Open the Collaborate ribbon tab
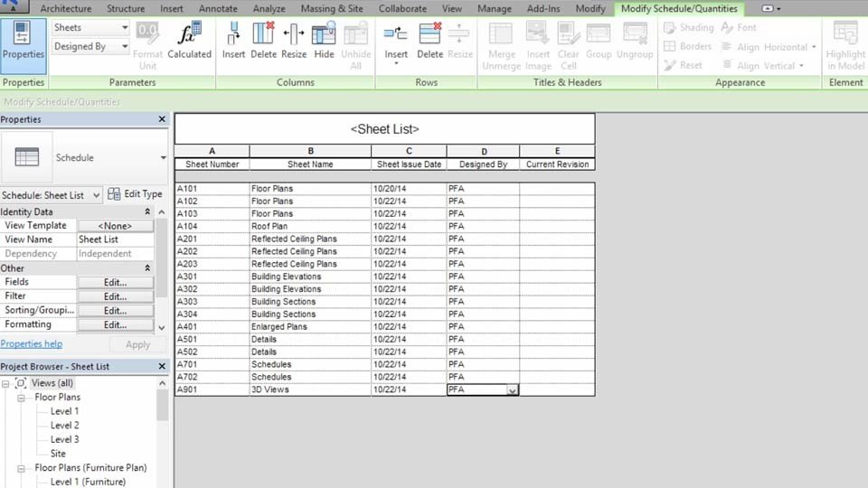This screenshot has height=488, width=868. click(x=402, y=9)
